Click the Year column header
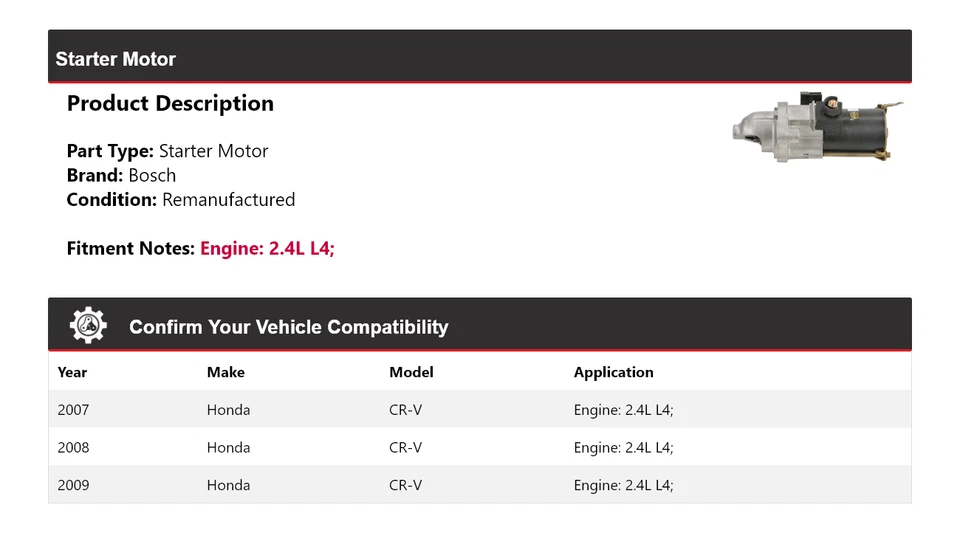The height and width of the screenshot is (533, 960). click(72, 372)
